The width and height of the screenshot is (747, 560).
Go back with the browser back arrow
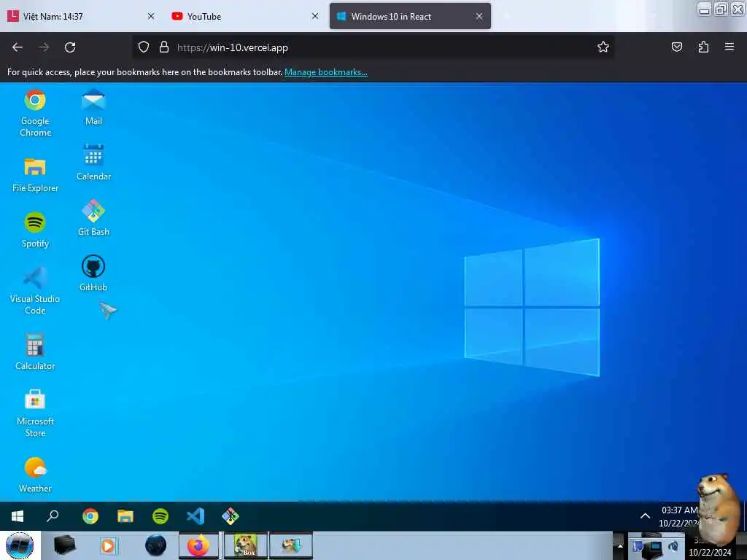coord(18,47)
